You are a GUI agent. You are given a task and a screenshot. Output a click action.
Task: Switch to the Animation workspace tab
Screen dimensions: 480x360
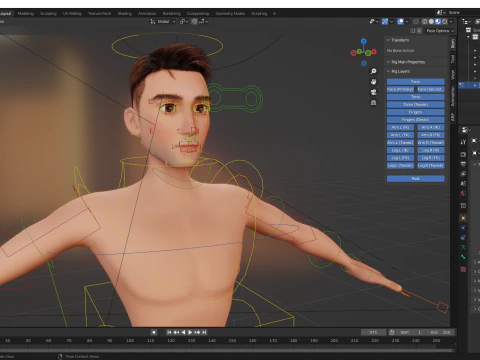click(147, 14)
